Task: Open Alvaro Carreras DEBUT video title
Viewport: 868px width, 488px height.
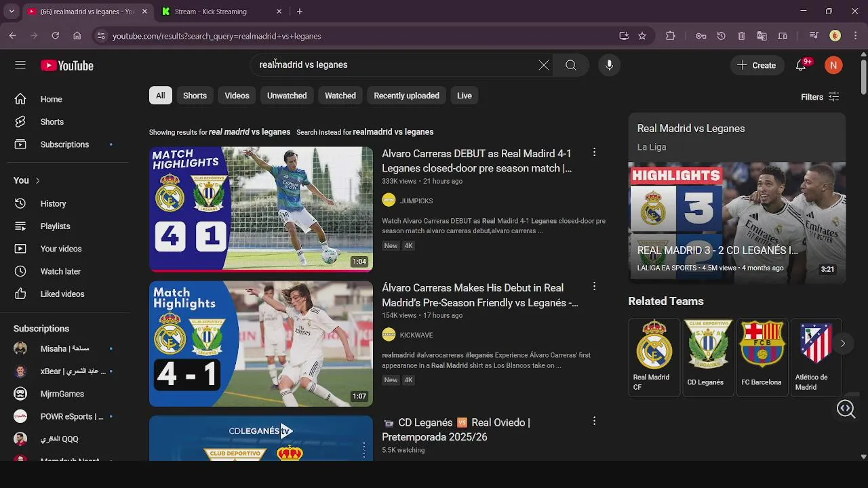Action: pos(477,161)
